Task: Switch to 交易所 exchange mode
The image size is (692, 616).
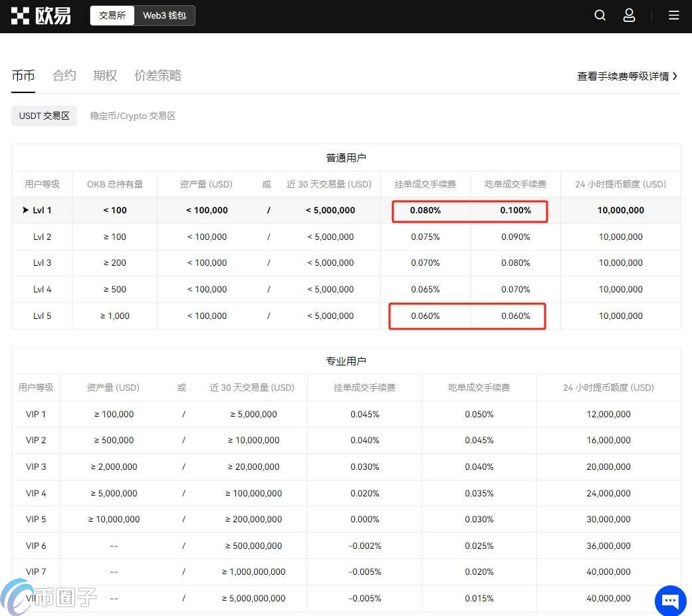Action: coord(112,15)
